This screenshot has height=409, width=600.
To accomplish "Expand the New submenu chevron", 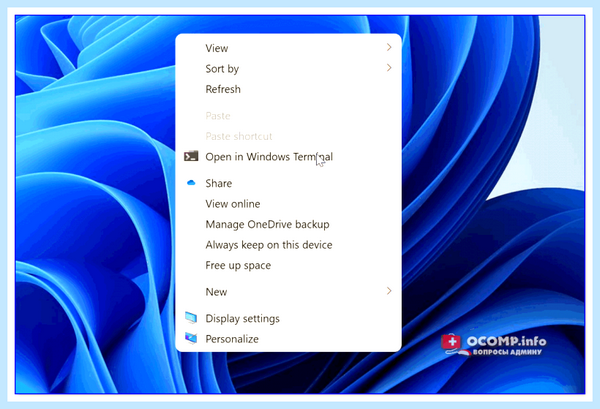I will (389, 291).
